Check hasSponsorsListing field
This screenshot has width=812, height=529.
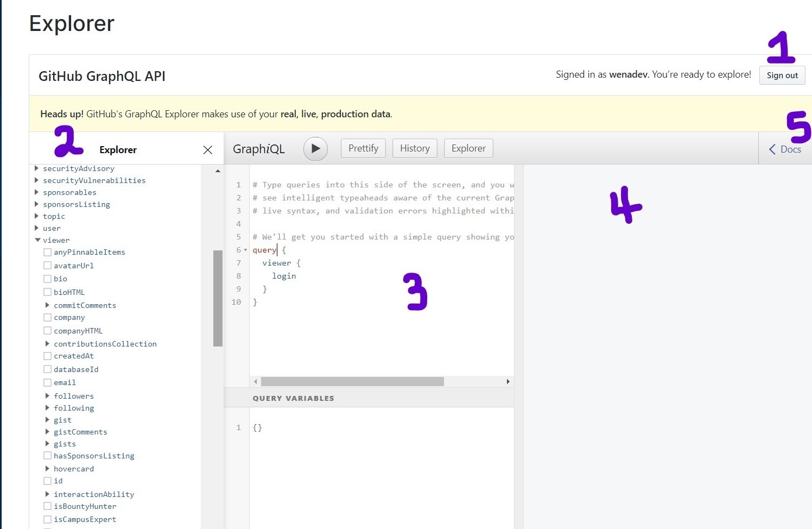tap(47, 456)
